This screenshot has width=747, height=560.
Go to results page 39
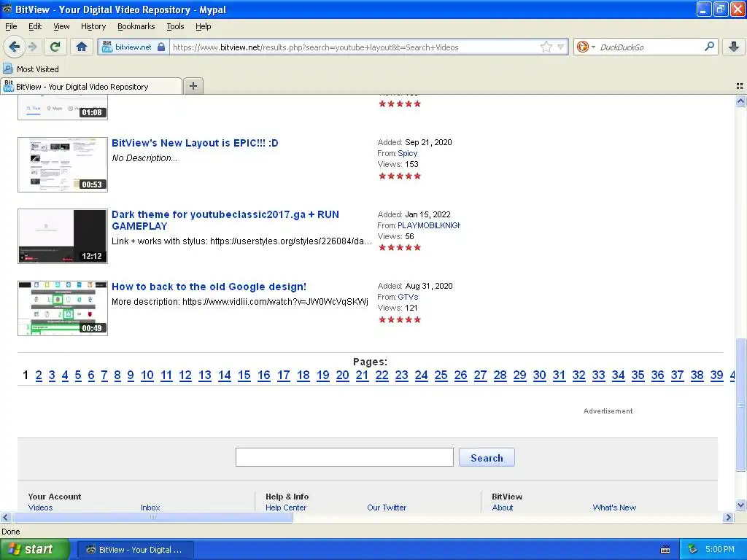(x=716, y=376)
